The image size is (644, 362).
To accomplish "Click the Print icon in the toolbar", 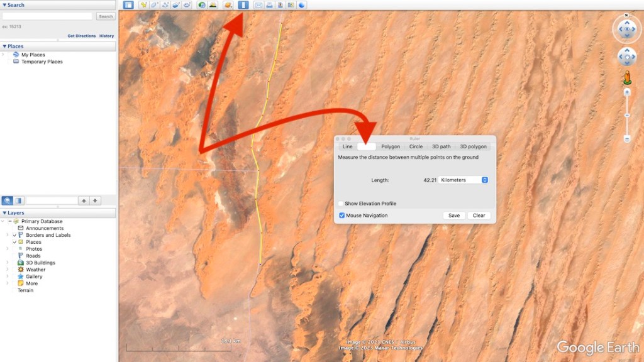I will pos(269,5).
